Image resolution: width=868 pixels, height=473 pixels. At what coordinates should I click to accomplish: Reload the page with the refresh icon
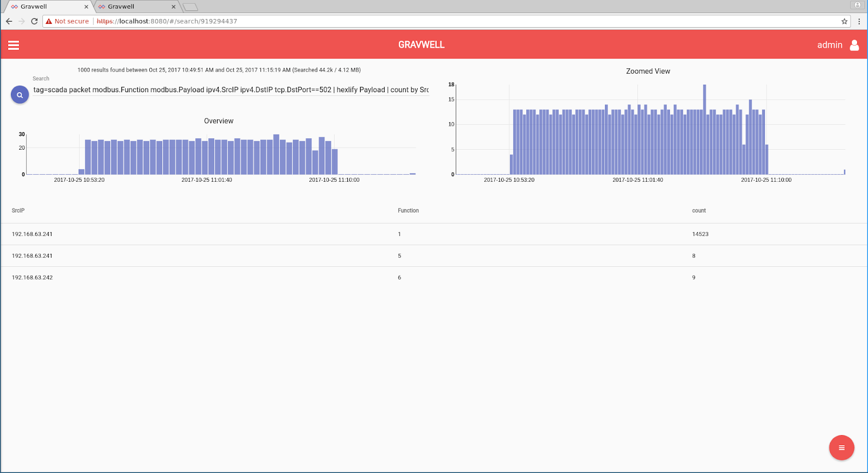[x=34, y=21]
